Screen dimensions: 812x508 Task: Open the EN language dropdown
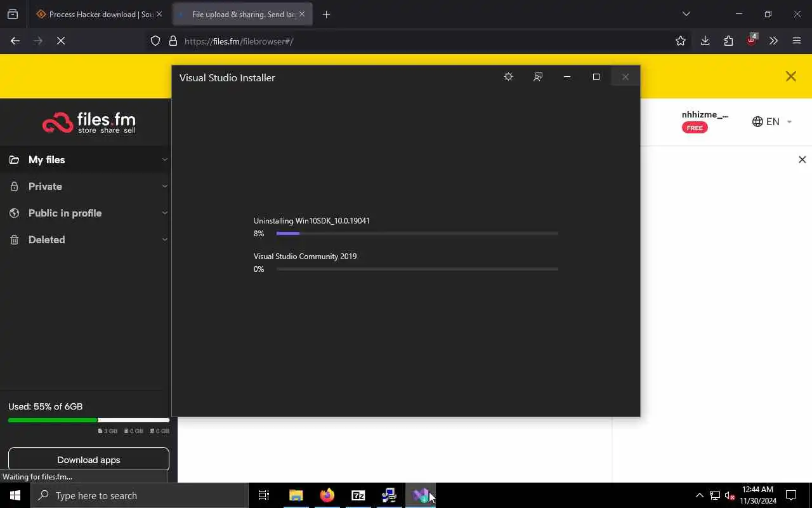tap(772, 121)
